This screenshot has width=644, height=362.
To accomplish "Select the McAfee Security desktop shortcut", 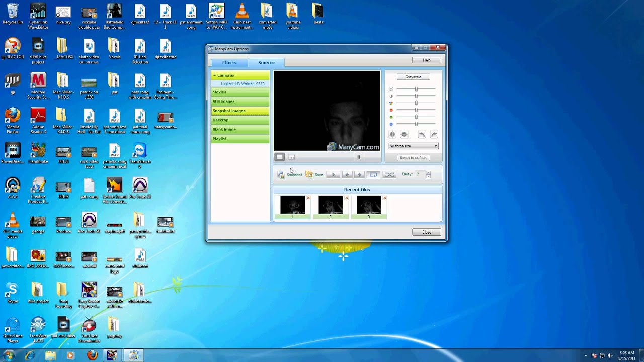I will [38, 86].
